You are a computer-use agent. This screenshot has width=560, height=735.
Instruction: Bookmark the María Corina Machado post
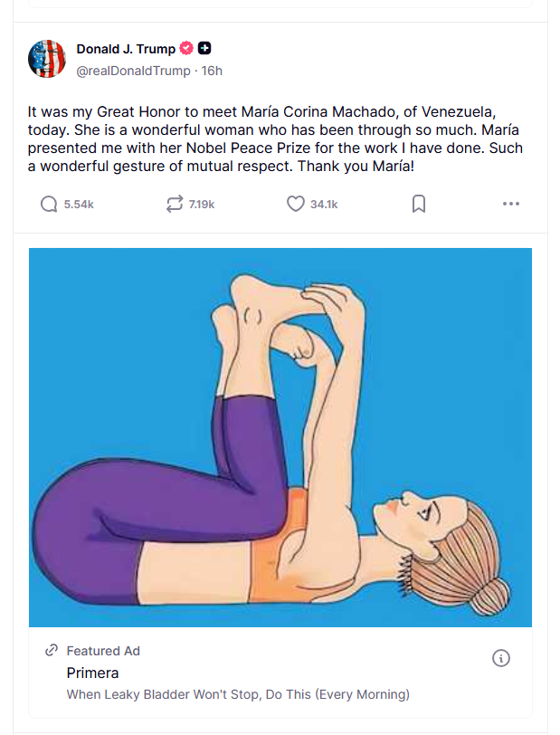coord(418,205)
